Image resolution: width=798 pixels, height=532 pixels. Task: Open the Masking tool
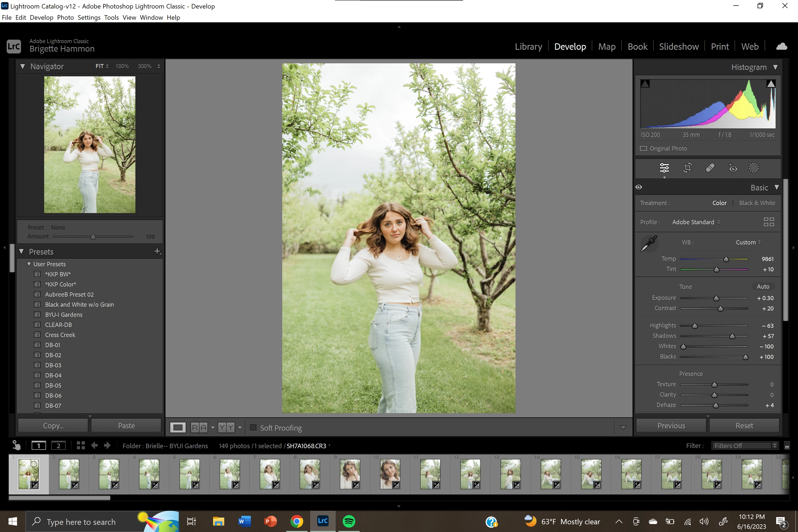tap(754, 168)
